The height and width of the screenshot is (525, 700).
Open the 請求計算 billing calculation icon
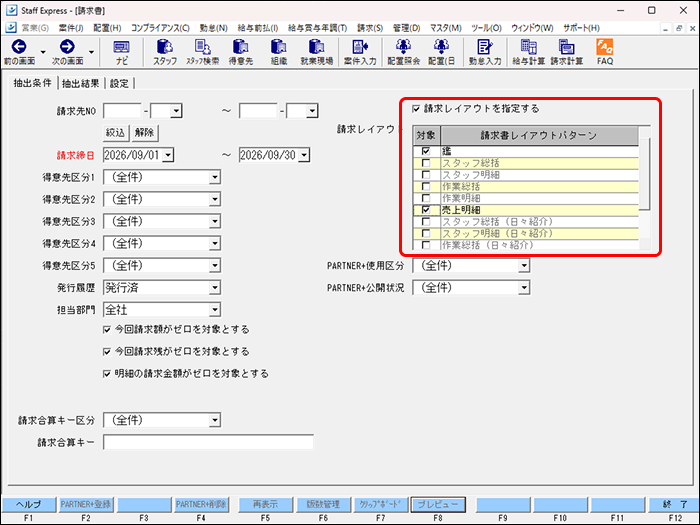click(x=566, y=47)
